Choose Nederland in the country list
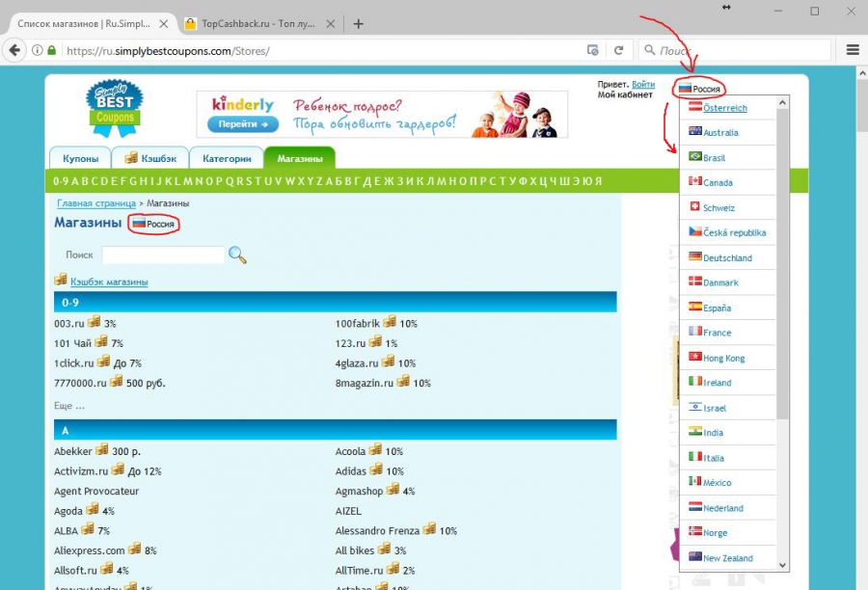Viewport: 868px width, 590px height. tap(723, 508)
